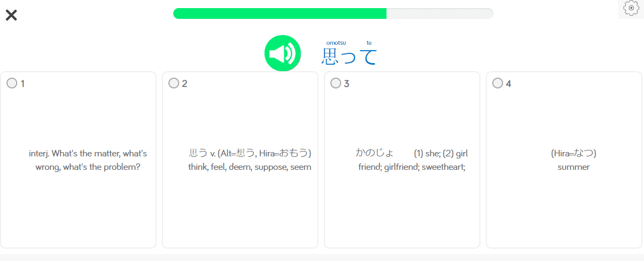Click the "summer" definition text
This screenshot has width=644, height=261.
pyautogui.click(x=573, y=167)
